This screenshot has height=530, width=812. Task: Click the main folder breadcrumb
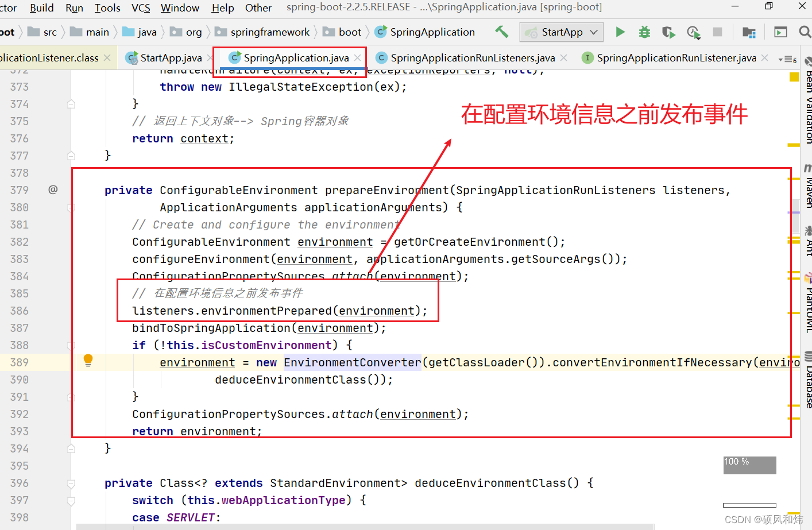90,32
